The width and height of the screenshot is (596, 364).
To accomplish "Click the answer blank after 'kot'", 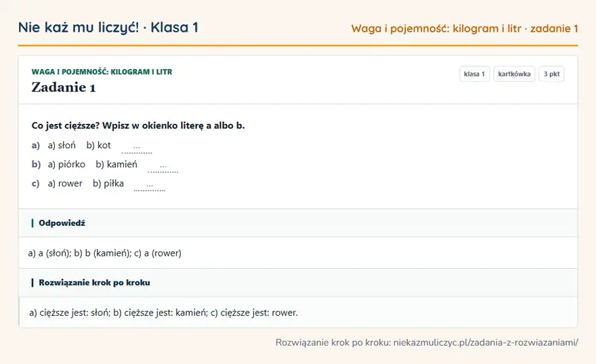I will [136, 148].
